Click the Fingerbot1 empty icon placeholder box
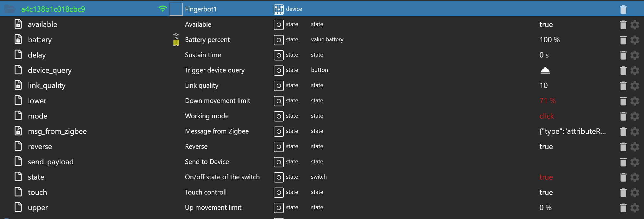The width and height of the screenshot is (644, 219). 176,9
